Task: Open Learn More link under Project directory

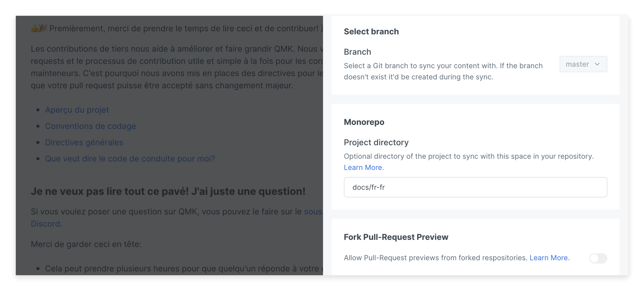Action: click(364, 167)
